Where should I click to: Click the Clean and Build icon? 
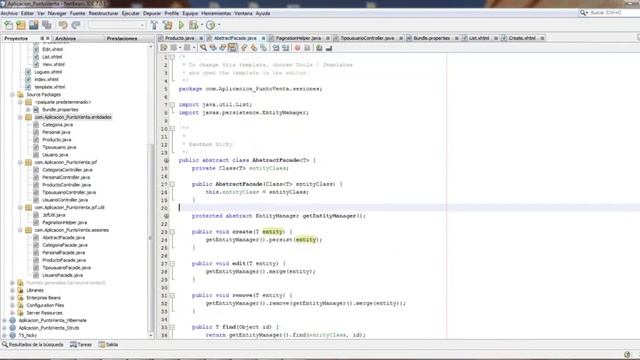(x=167, y=25)
